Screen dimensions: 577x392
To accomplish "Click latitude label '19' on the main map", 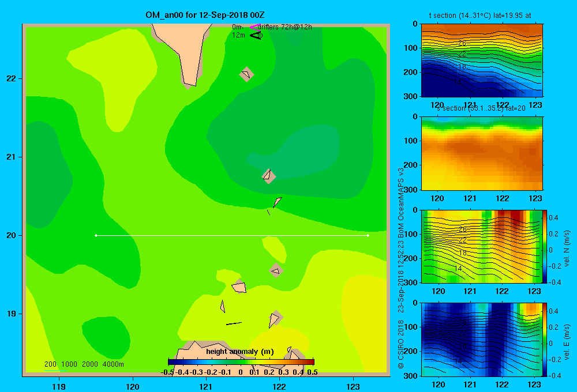I will [12, 314].
